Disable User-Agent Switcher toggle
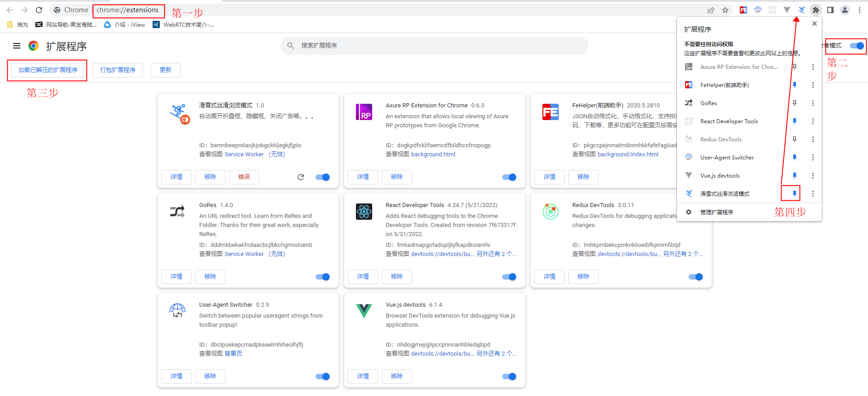 [323, 377]
